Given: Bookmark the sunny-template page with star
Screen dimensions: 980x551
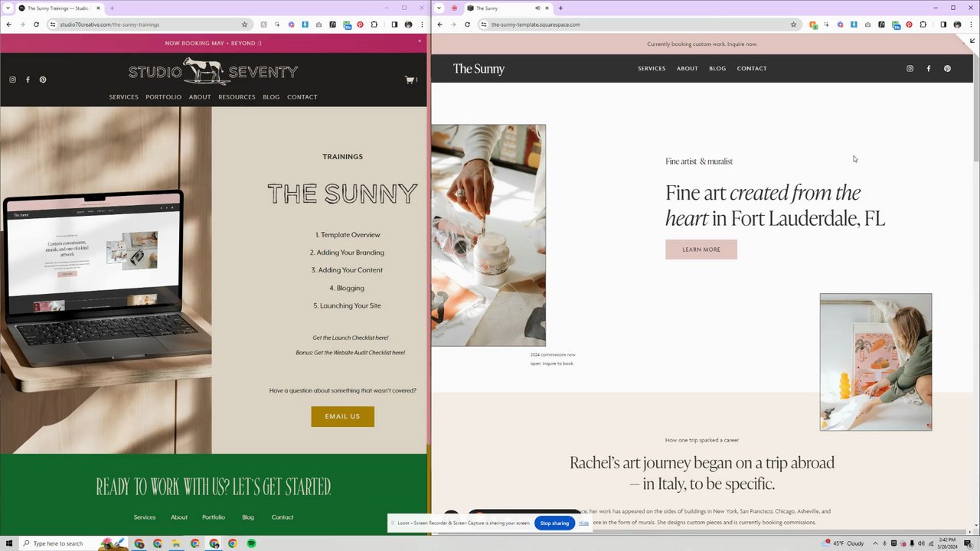Looking at the screenshot, I should (793, 24).
